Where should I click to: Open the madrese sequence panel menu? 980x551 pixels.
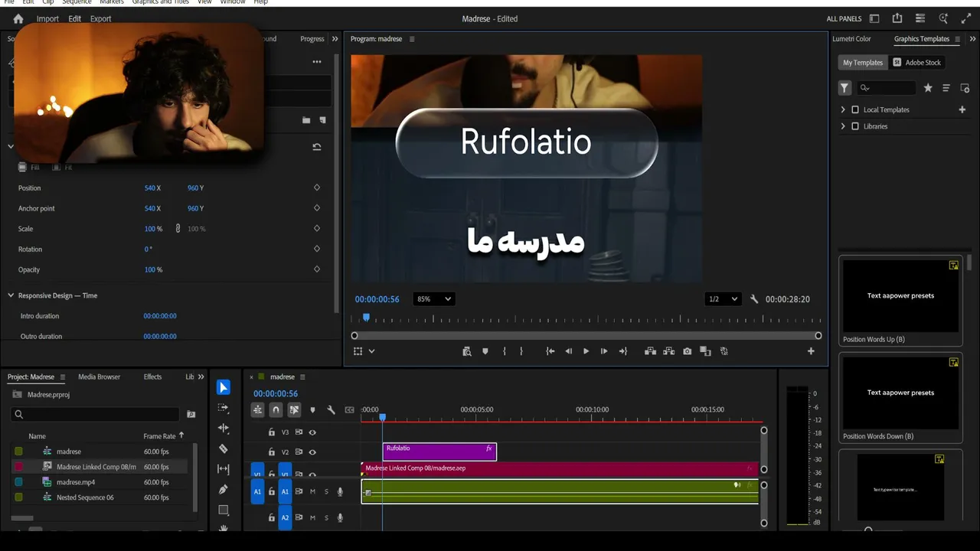pyautogui.click(x=302, y=377)
